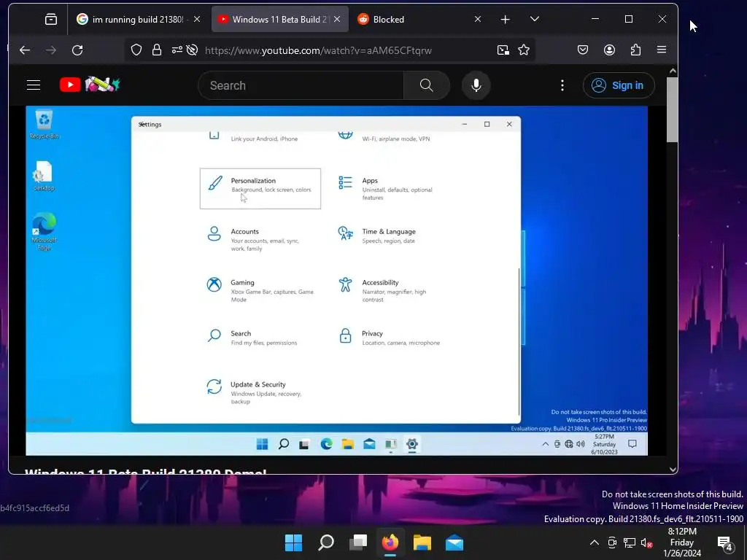Open a new tab with the plus button
The width and height of the screenshot is (747, 560).
click(506, 19)
